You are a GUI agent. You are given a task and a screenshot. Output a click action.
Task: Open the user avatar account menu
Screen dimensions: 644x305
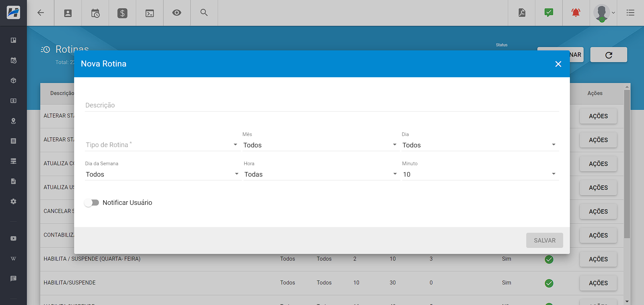pos(604,13)
